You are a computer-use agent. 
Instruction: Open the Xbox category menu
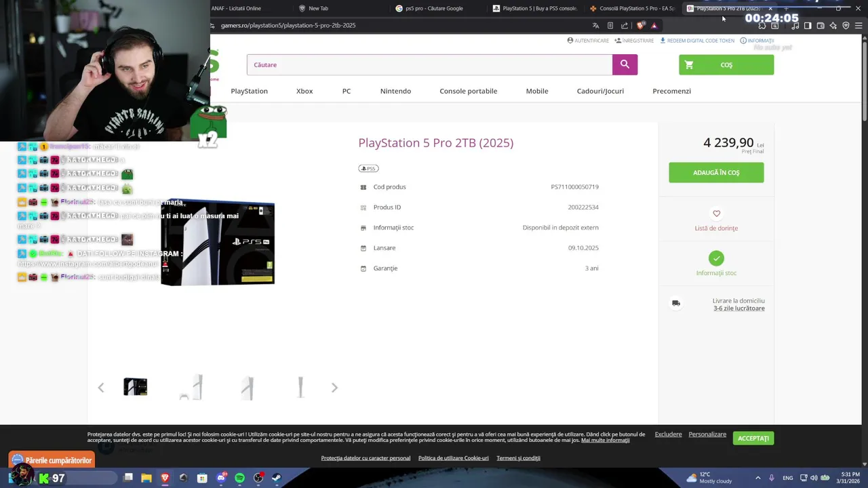click(304, 91)
